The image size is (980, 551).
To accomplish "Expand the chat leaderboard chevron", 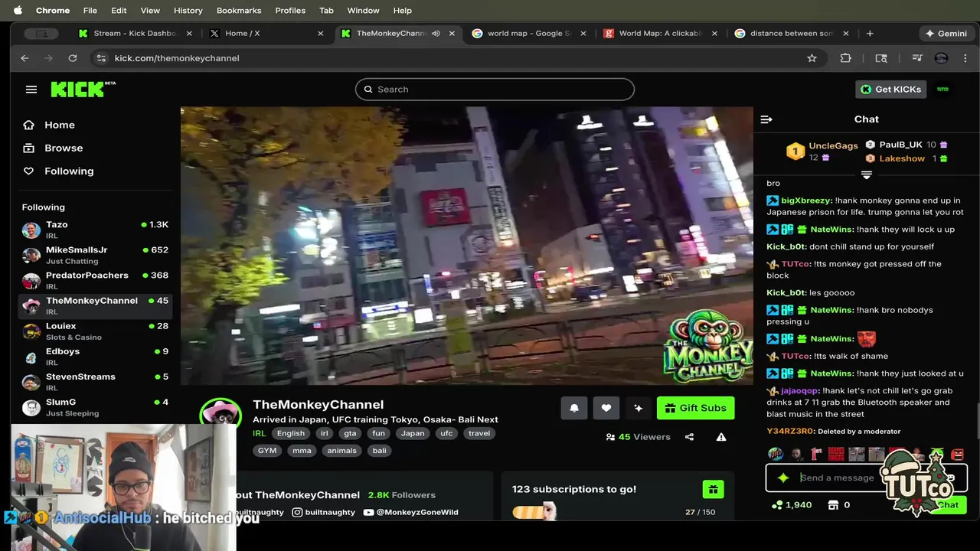I will (x=867, y=175).
